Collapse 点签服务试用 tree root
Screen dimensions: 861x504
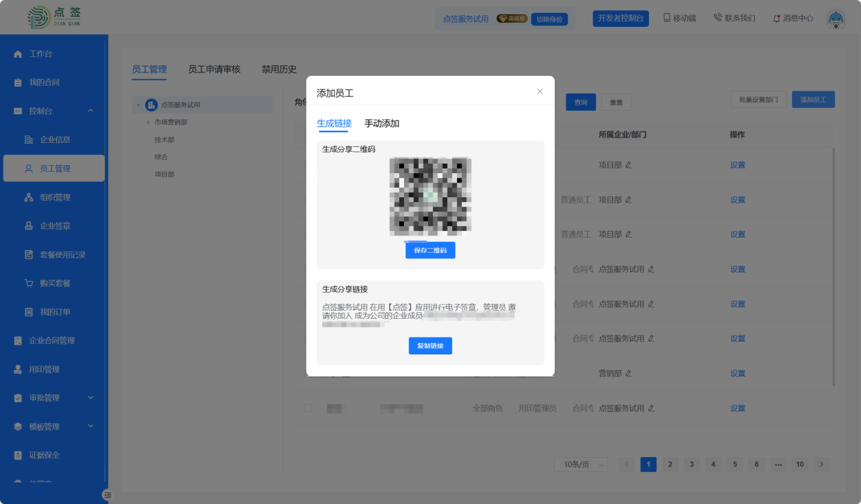point(138,105)
